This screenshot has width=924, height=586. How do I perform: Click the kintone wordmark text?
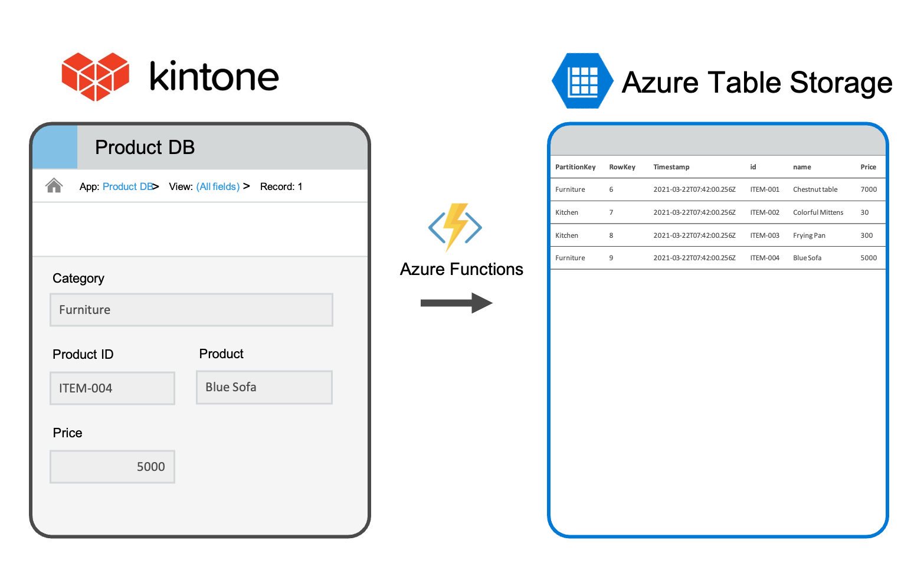coord(214,77)
